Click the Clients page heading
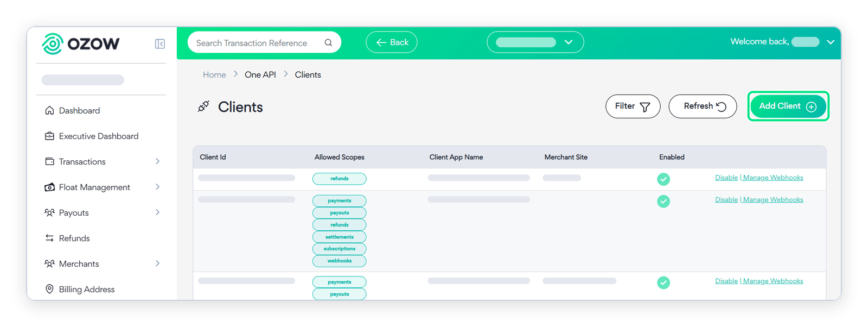Viewport: 868px width, 327px height. 240,107
